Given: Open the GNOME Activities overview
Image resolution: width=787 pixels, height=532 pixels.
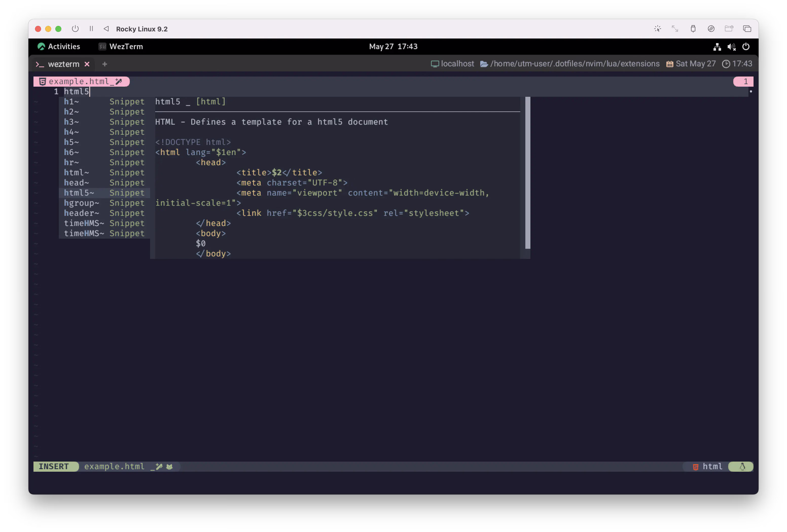Looking at the screenshot, I should [59, 46].
